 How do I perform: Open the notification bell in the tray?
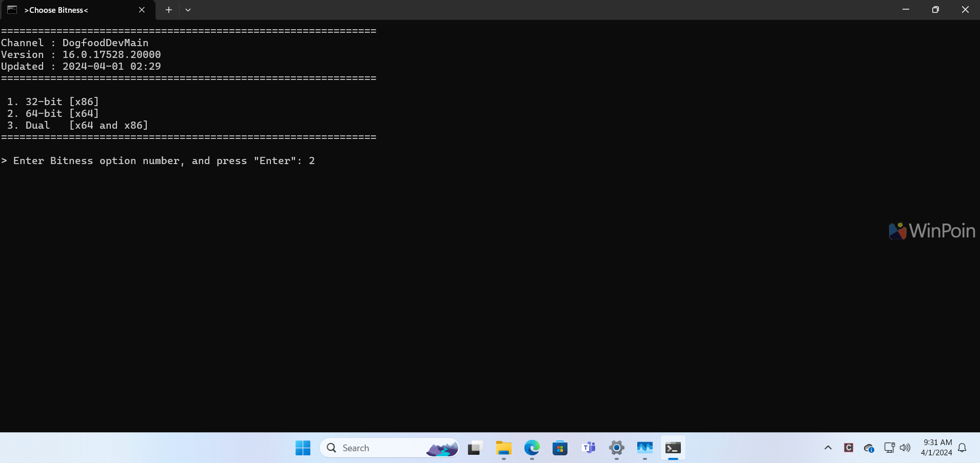click(x=963, y=448)
